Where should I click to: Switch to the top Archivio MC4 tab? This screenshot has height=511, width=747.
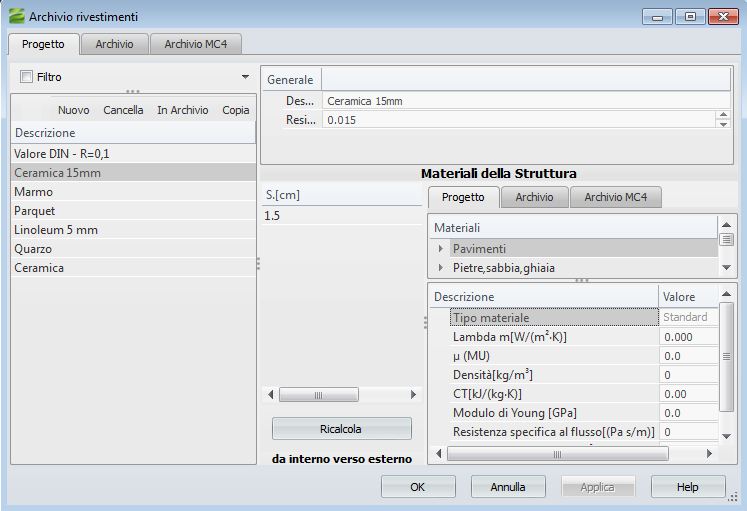[197, 44]
